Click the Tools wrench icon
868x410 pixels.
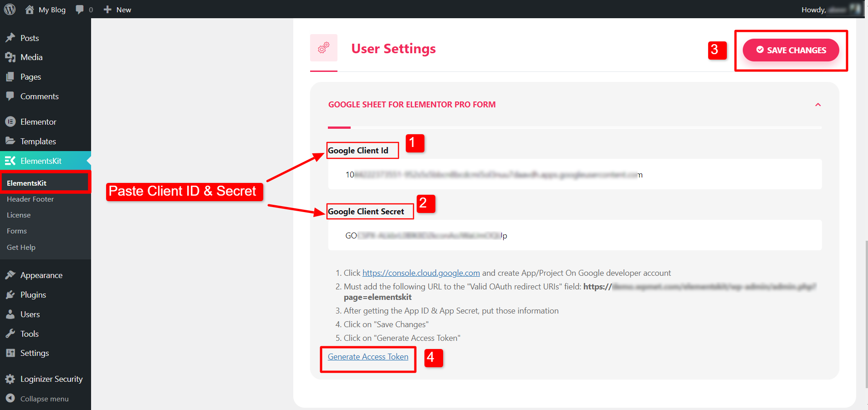(x=10, y=334)
